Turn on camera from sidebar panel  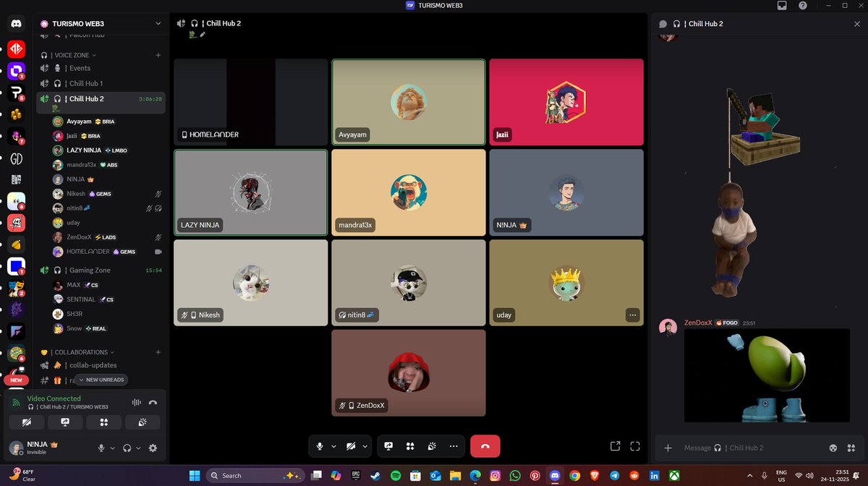[x=27, y=422]
